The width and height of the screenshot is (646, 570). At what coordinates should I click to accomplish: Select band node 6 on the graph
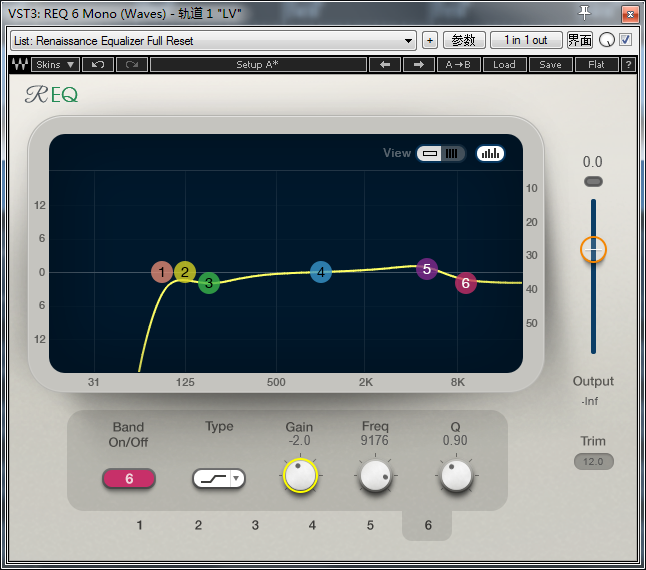tap(466, 283)
